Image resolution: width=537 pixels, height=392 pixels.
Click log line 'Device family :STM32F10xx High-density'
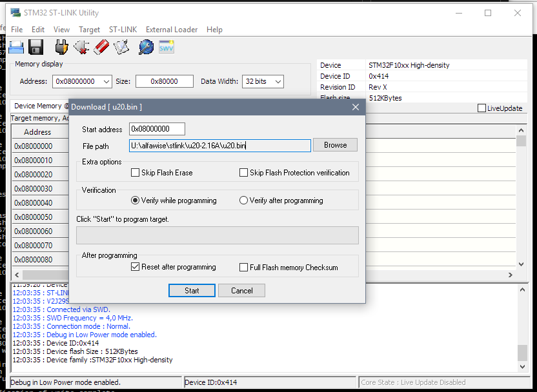point(92,360)
